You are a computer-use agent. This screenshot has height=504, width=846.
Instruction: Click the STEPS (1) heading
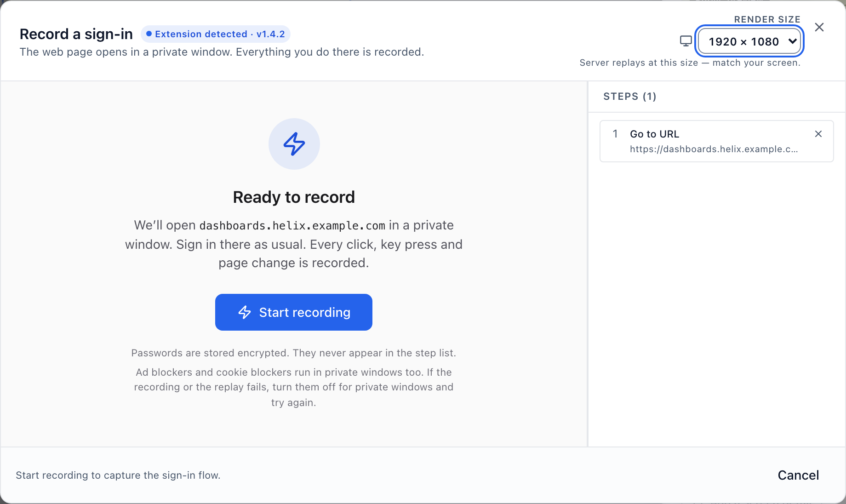pos(629,97)
